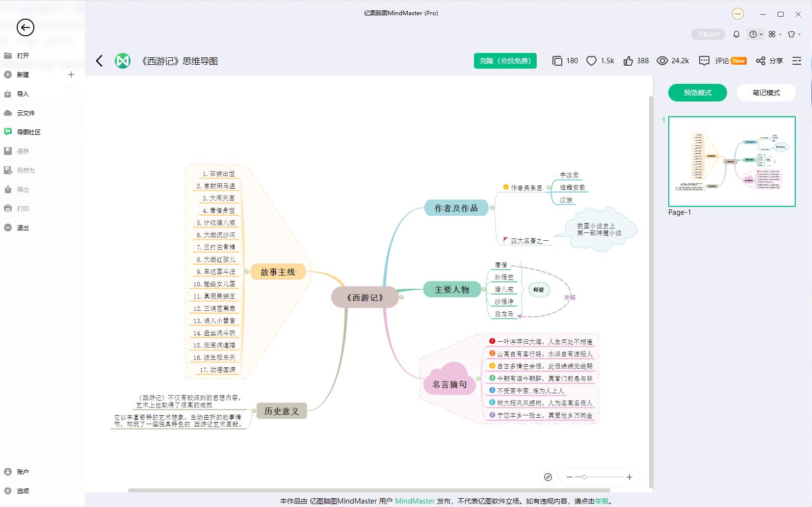Switch to 笔记模式 note mode
812x507 pixels.
tap(766, 93)
